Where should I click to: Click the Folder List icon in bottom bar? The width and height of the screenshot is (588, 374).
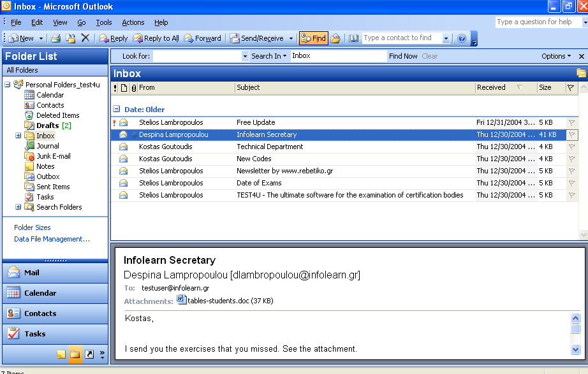pos(75,354)
